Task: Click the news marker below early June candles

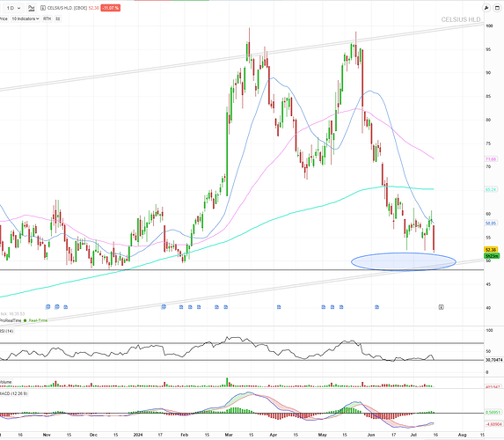Action: [x=376, y=307]
